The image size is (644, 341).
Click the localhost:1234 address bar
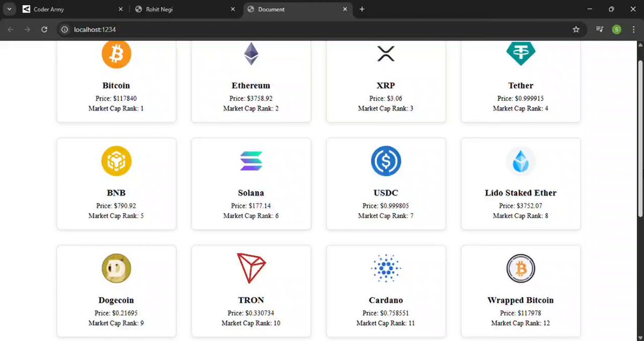321,29
